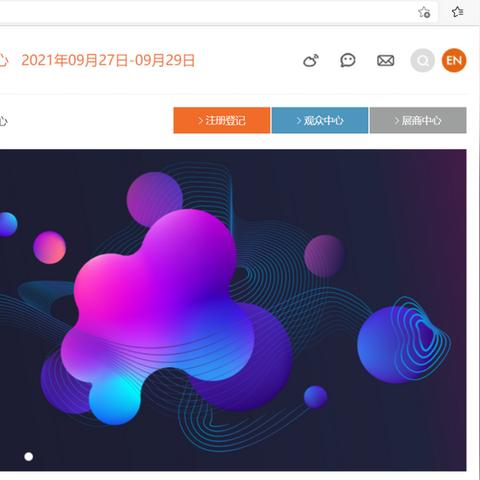The width and height of the screenshot is (480, 480).
Task: Click the colorful abstract banner image
Action: pyautogui.click(x=233, y=310)
